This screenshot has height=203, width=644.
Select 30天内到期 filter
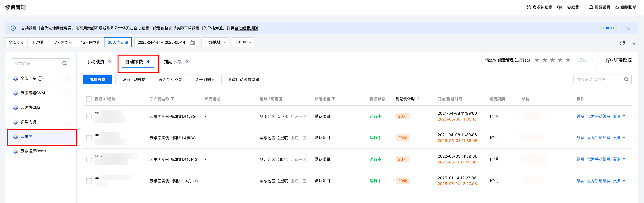pos(118,42)
